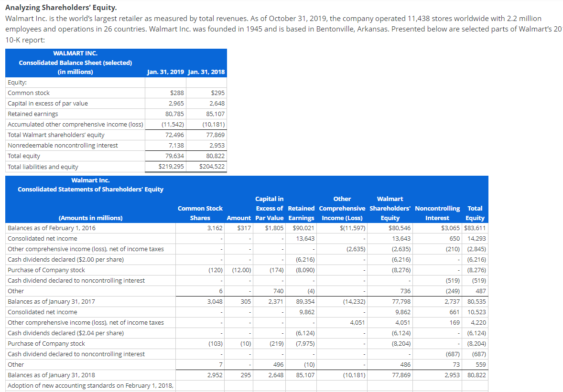
Task: Click the 2,952 shares balance
Action: (215, 375)
